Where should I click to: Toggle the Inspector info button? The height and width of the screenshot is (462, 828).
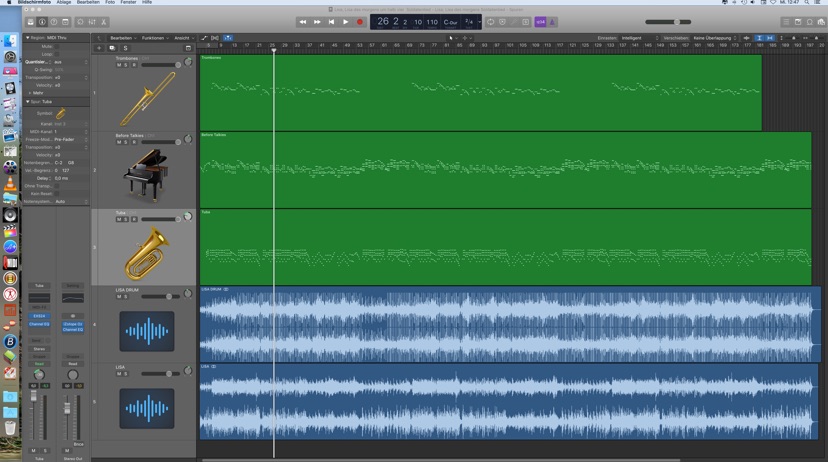tap(42, 22)
